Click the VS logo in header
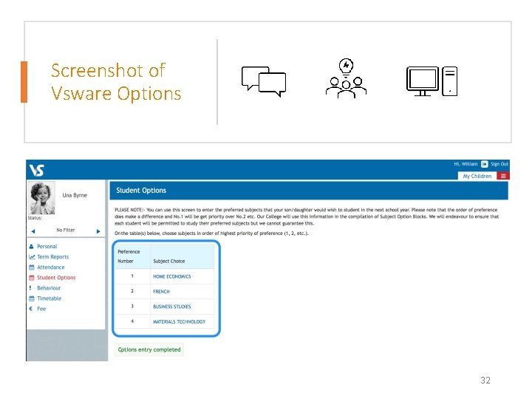 coord(37,170)
